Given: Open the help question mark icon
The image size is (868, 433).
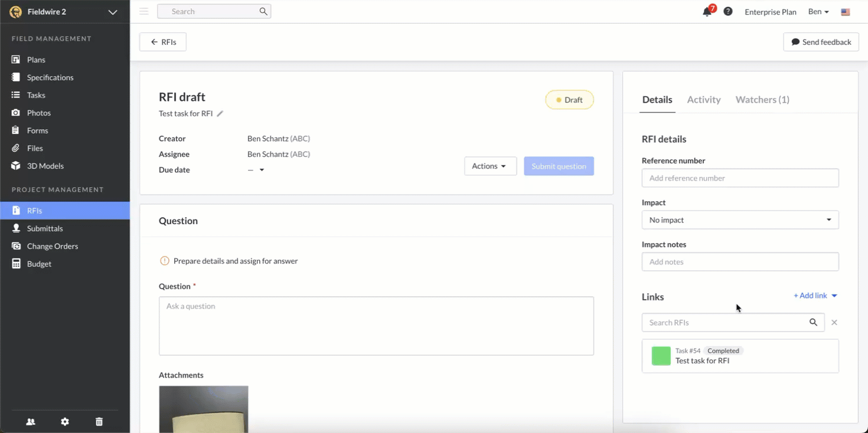Looking at the screenshot, I should point(728,11).
